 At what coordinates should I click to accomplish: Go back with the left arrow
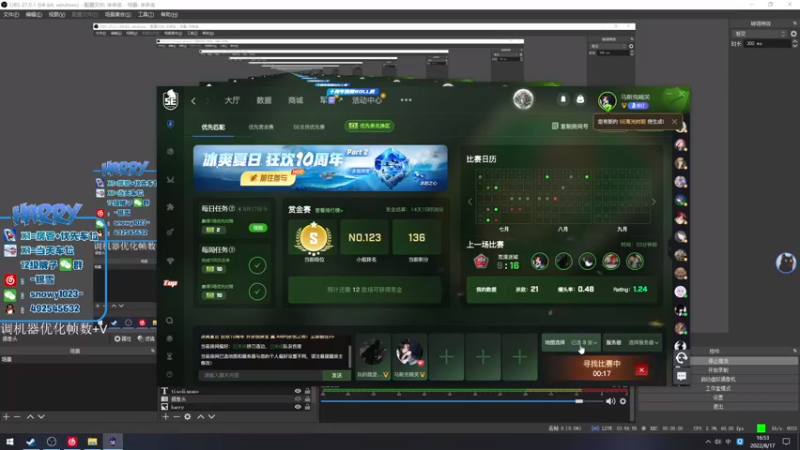pos(193,101)
